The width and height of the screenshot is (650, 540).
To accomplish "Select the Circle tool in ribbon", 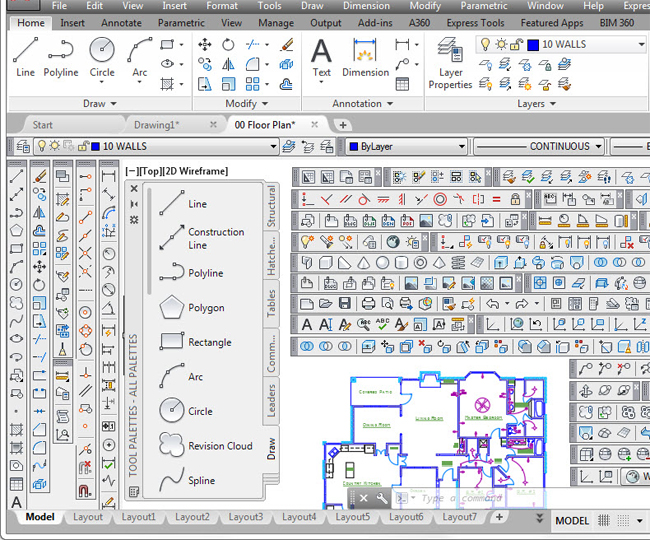I will point(102,57).
